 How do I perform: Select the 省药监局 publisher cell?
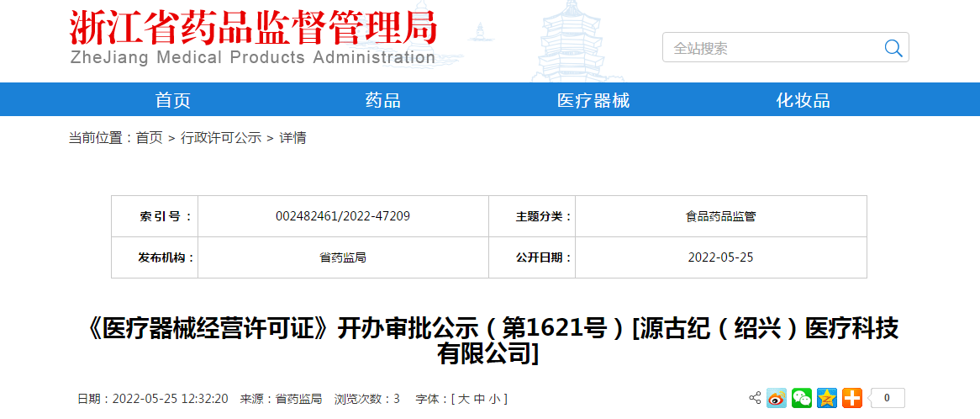click(x=343, y=257)
